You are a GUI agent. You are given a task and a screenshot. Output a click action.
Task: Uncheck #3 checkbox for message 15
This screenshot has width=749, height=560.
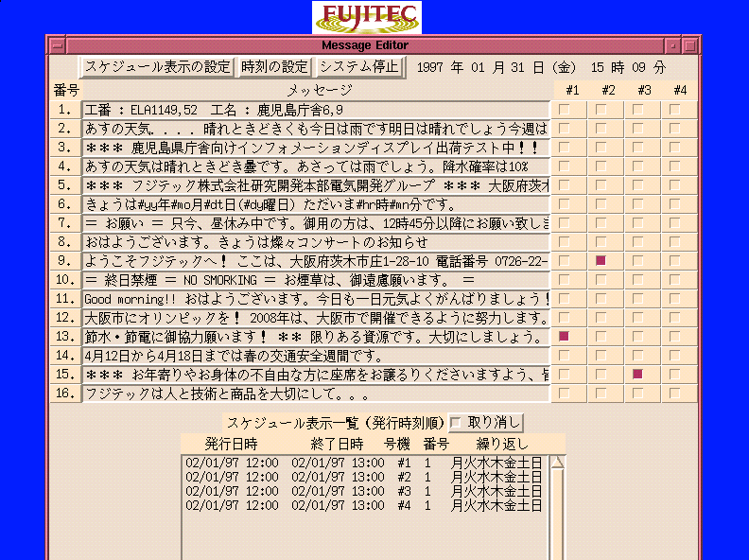(637, 374)
